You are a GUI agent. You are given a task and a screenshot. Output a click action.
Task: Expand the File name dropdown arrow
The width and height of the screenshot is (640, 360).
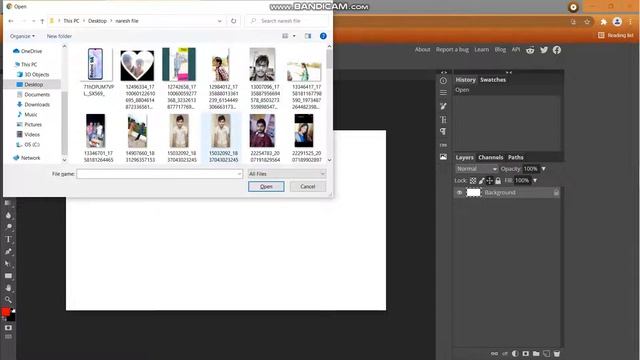click(x=239, y=174)
